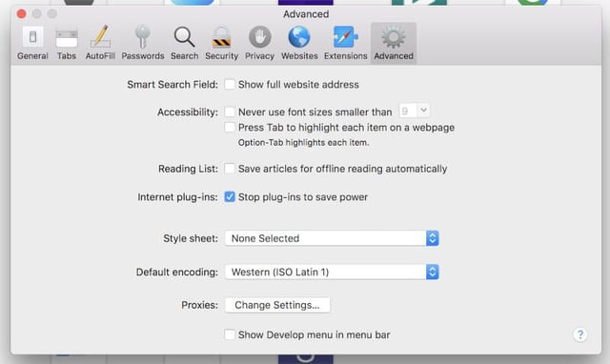Enable Show full website address
610x364 pixels.
pos(230,85)
